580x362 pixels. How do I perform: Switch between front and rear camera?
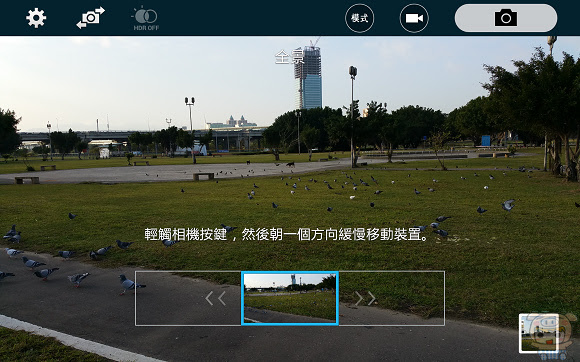coord(91,18)
